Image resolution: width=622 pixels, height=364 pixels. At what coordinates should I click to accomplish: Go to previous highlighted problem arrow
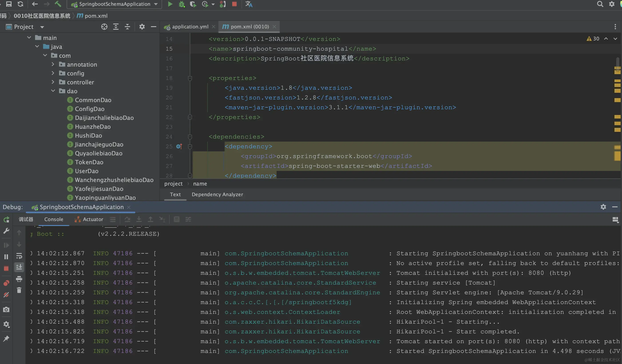click(x=606, y=39)
